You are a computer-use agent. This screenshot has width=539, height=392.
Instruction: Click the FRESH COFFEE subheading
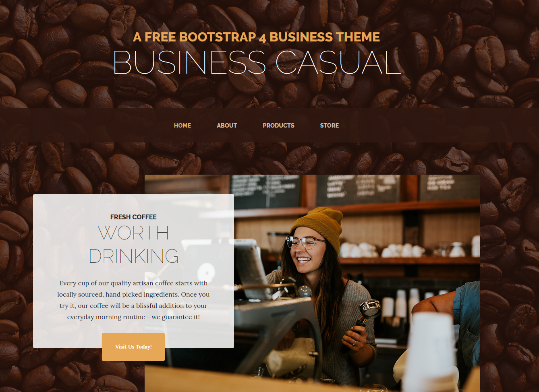[x=133, y=217]
